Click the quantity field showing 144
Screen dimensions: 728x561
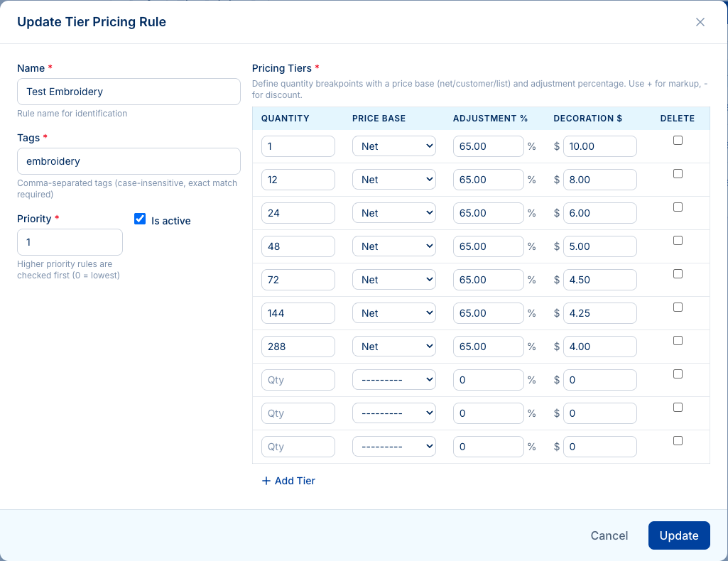(x=298, y=313)
